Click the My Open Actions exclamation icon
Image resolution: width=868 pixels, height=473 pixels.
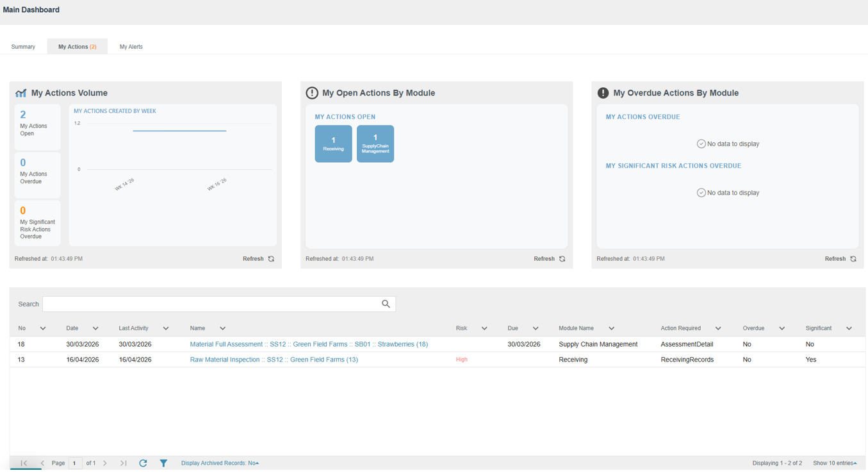312,93
